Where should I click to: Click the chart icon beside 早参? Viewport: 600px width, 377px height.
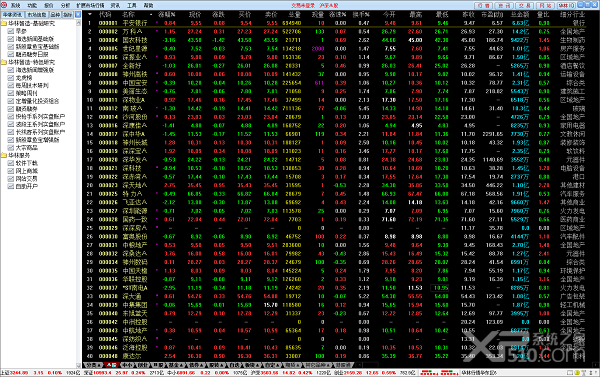(11, 31)
